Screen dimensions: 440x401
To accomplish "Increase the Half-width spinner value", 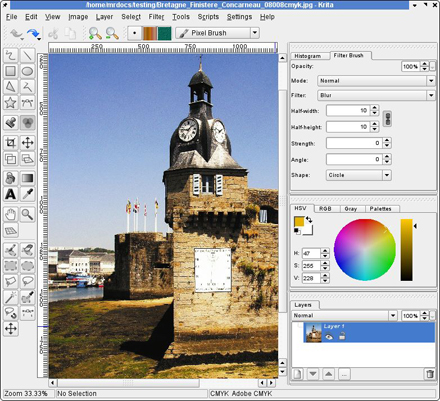I will click(x=374, y=108).
